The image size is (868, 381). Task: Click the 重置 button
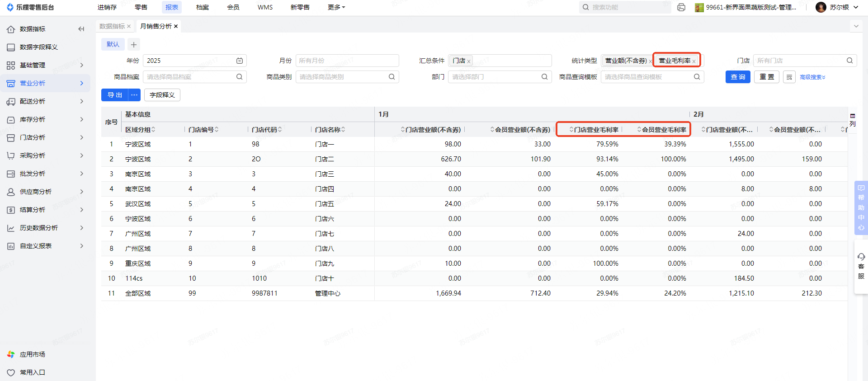[x=767, y=77]
